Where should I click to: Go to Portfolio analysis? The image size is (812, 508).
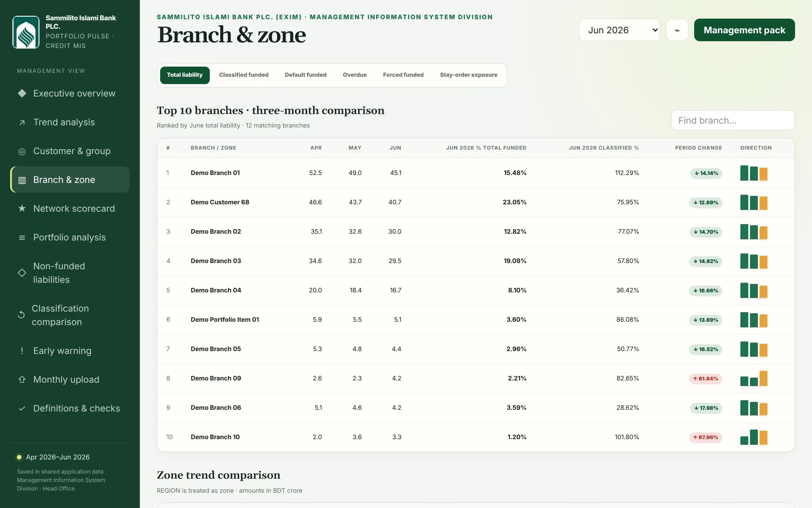pyautogui.click(x=70, y=238)
